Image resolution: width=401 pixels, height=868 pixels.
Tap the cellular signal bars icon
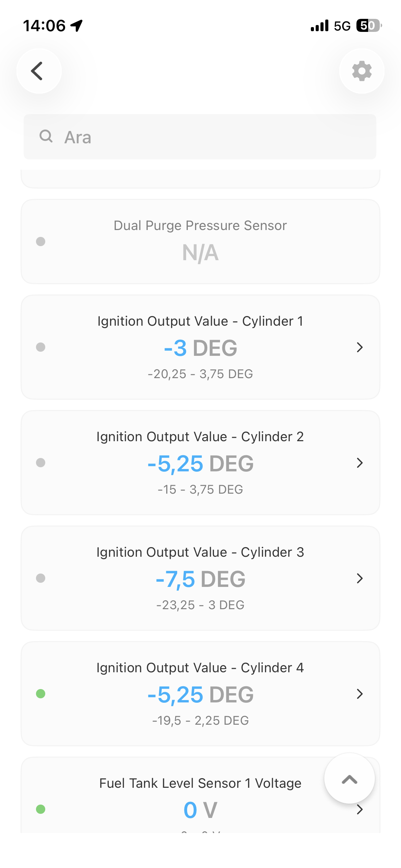tap(319, 26)
